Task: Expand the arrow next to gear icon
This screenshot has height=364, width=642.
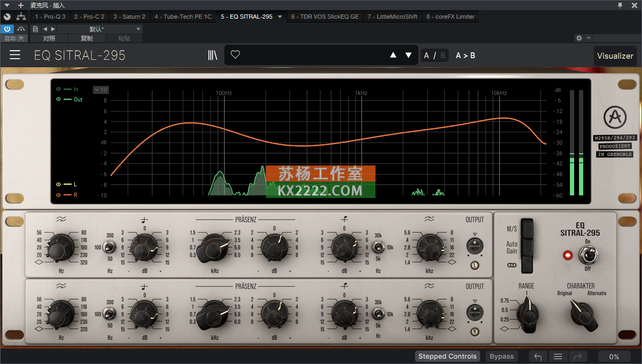Action: [x=589, y=38]
